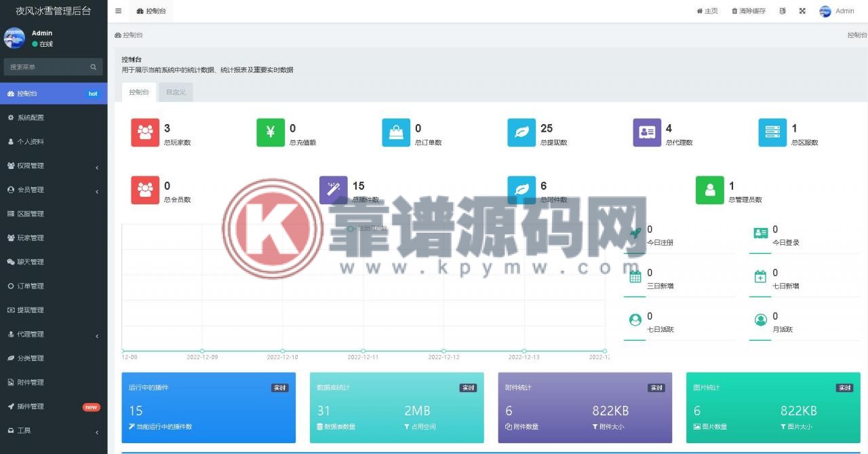The height and width of the screenshot is (454, 868).
Task: Click the calendar 三日新增 icon
Action: 635,276
